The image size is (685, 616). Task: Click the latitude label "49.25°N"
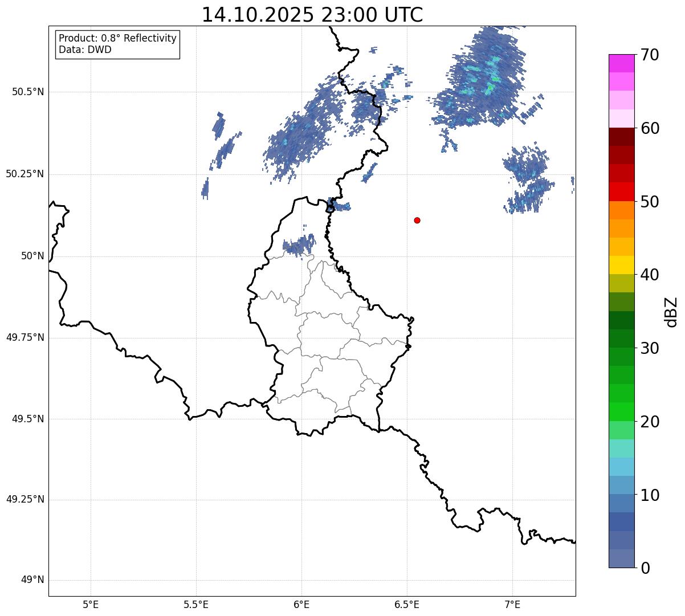coord(25,499)
